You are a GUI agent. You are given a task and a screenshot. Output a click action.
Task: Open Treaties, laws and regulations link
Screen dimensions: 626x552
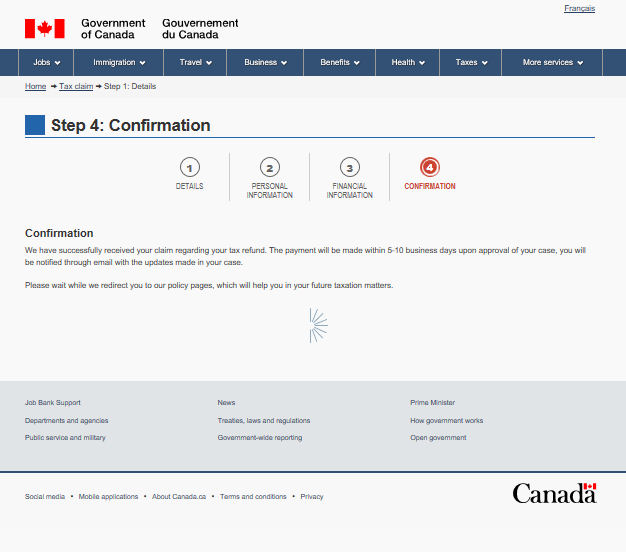click(x=264, y=420)
